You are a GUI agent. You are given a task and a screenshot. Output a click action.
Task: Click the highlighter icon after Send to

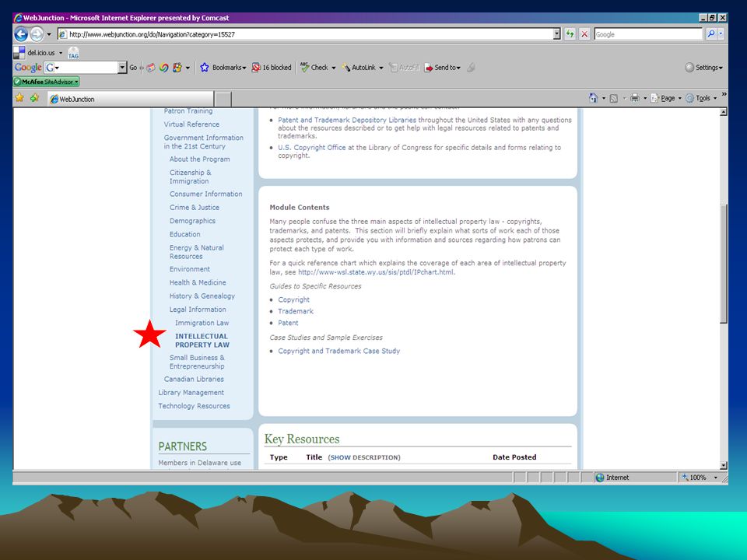pos(471,68)
